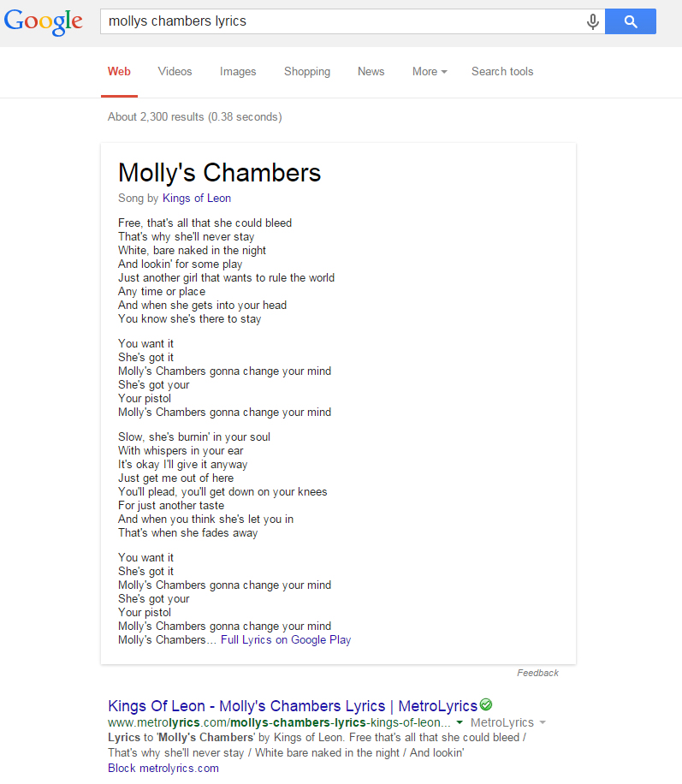
Task: Open the Videos search tab
Action: (175, 72)
